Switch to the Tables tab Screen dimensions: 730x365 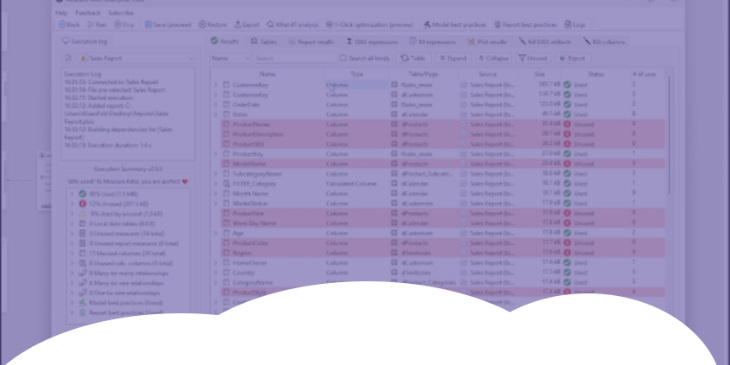pyautogui.click(x=264, y=42)
